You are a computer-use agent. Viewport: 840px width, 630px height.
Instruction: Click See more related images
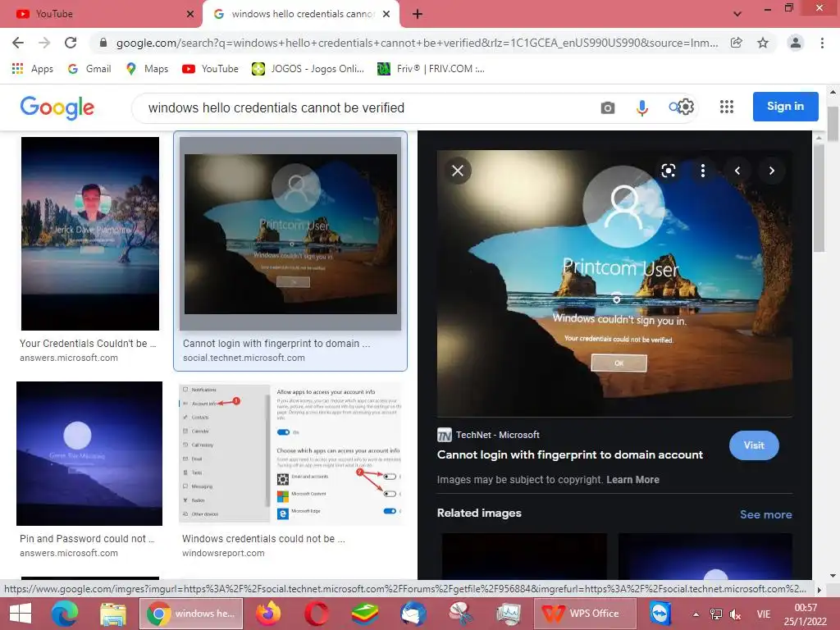[765, 514]
